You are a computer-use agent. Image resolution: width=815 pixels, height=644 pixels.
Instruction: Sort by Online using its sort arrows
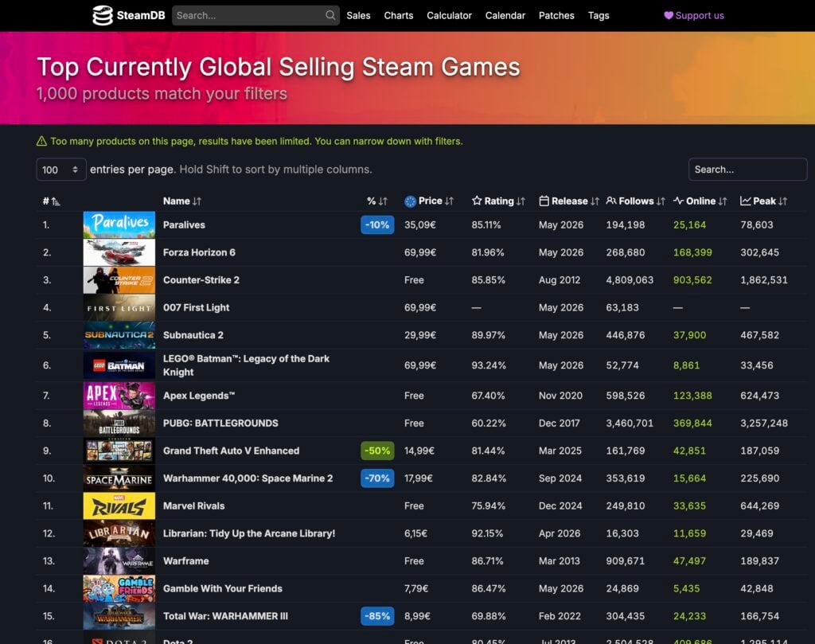[x=723, y=201]
